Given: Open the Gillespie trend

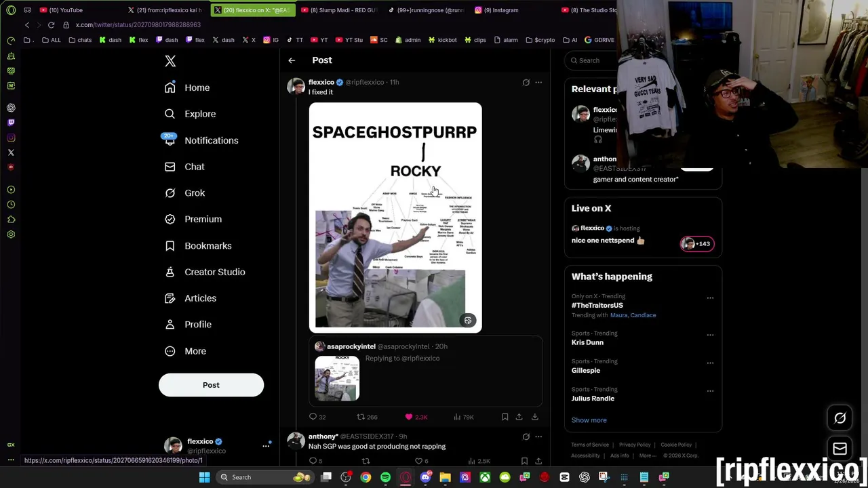Looking at the screenshot, I should coord(586,371).
